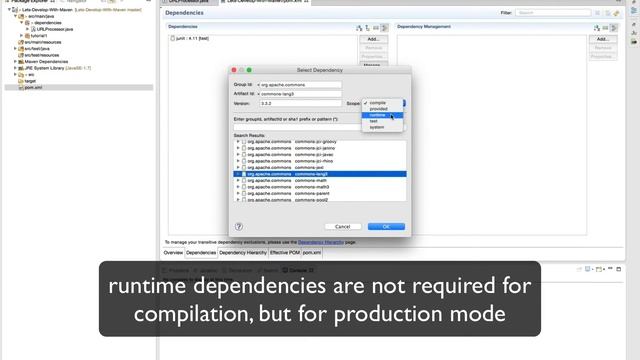Image resolution: width=640 pixels, height=360 pixels.
Task: Click the third icon in the Dependencies toolbar
Action: click(376, 28)
